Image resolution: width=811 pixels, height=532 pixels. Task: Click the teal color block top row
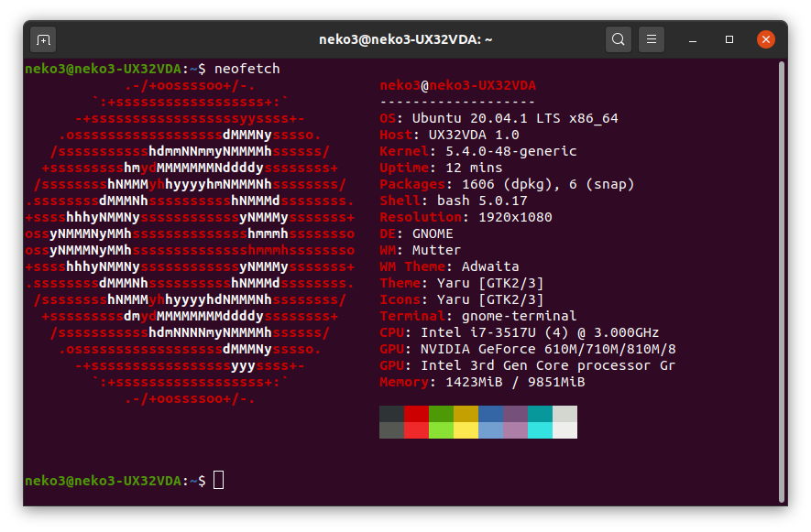(x=541, y=414)
